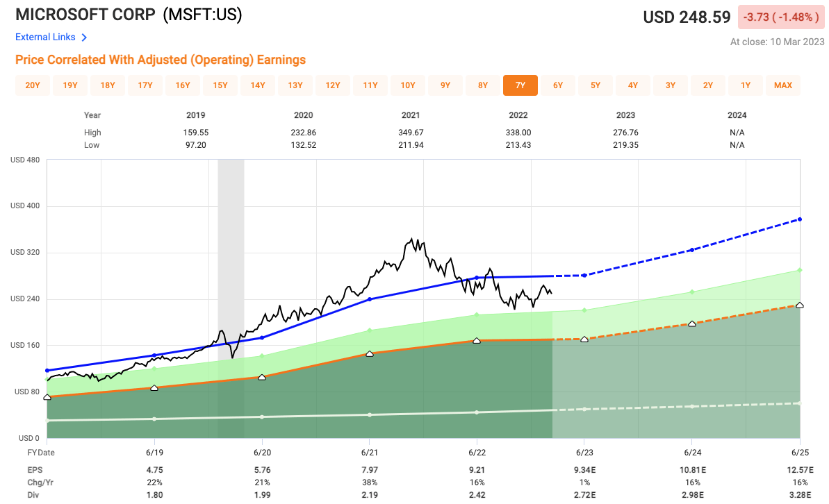
Task: Switch to the MAX timeframe
Action: 782,85
